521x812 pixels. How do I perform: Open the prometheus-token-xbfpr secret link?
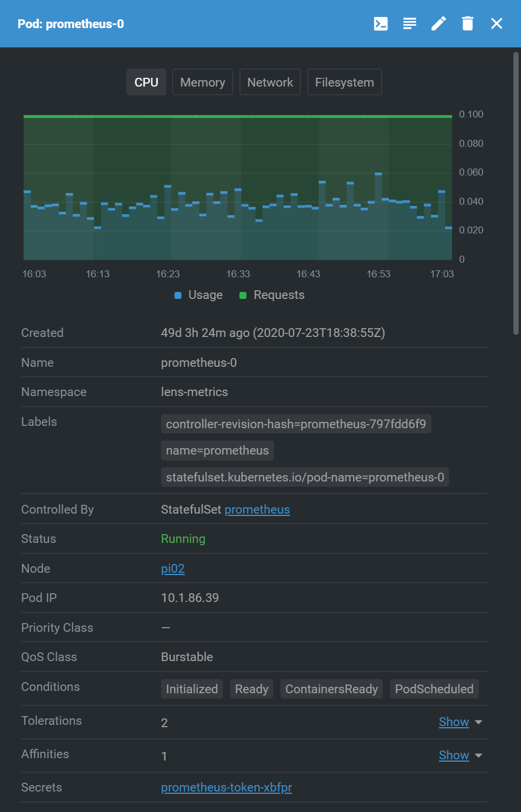[227, 787]
